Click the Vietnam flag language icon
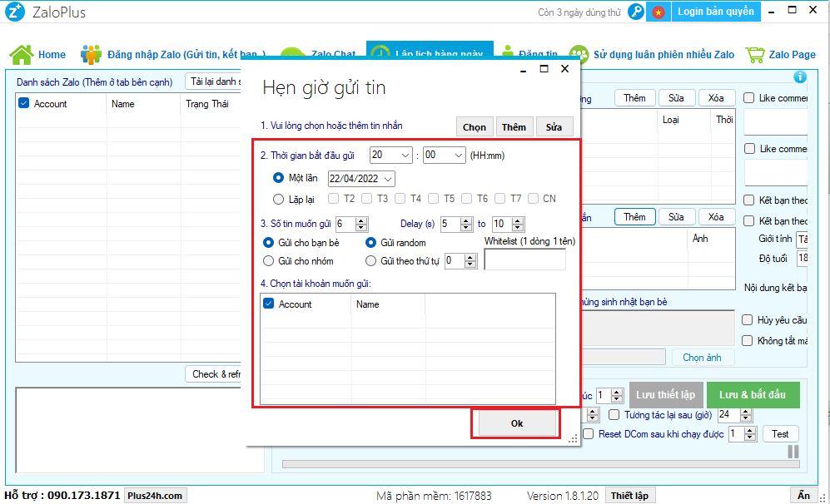Viewport: 830px width, 504px height. pos(658,12)
